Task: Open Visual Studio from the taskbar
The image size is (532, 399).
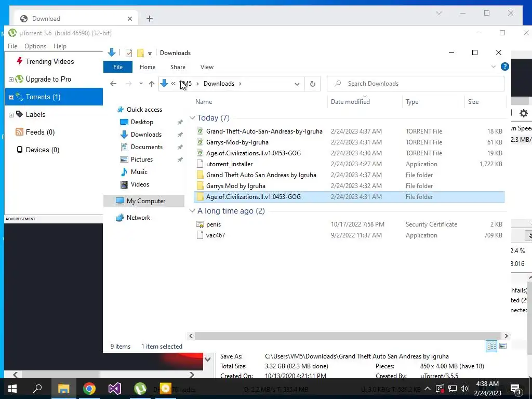Action: pyautogui.click(x=115, y=389)
